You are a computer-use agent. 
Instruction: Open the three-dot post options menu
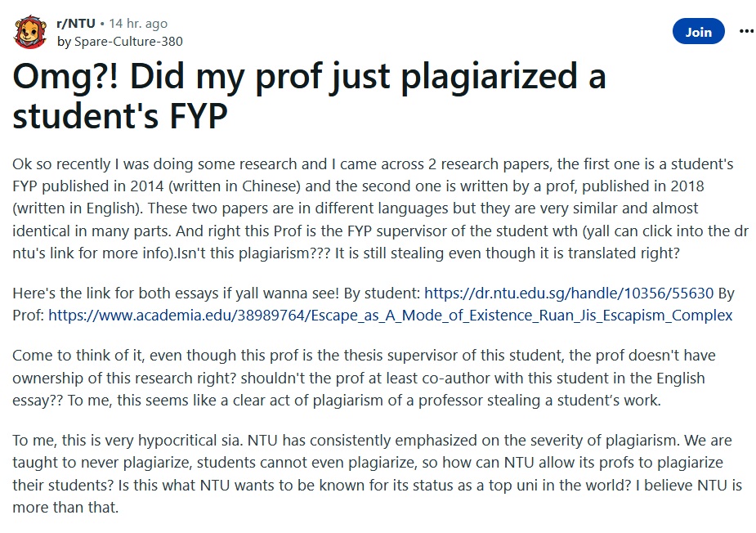(746, 31)
